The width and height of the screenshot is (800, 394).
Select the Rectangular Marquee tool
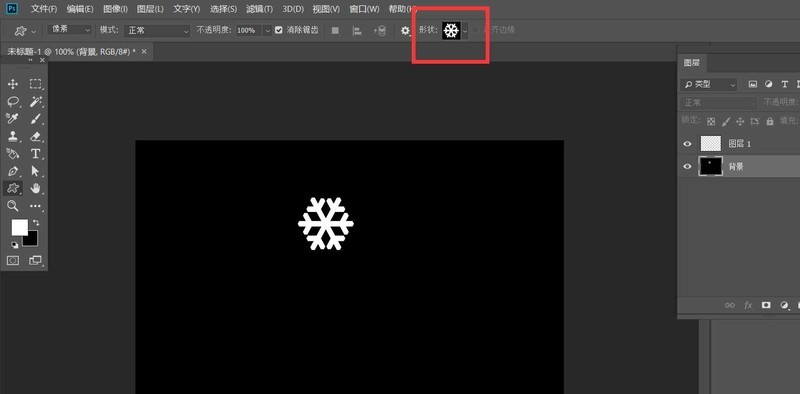point(35,84)
